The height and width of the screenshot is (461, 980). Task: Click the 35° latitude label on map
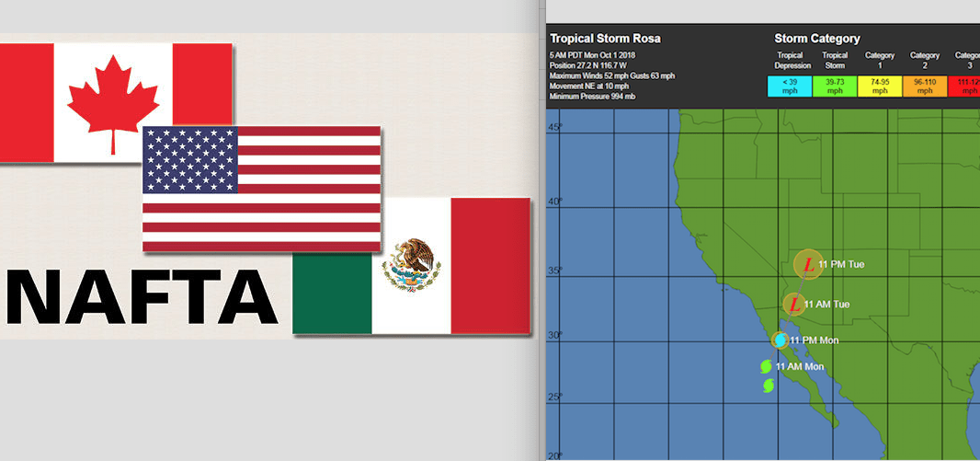[554, 271]
